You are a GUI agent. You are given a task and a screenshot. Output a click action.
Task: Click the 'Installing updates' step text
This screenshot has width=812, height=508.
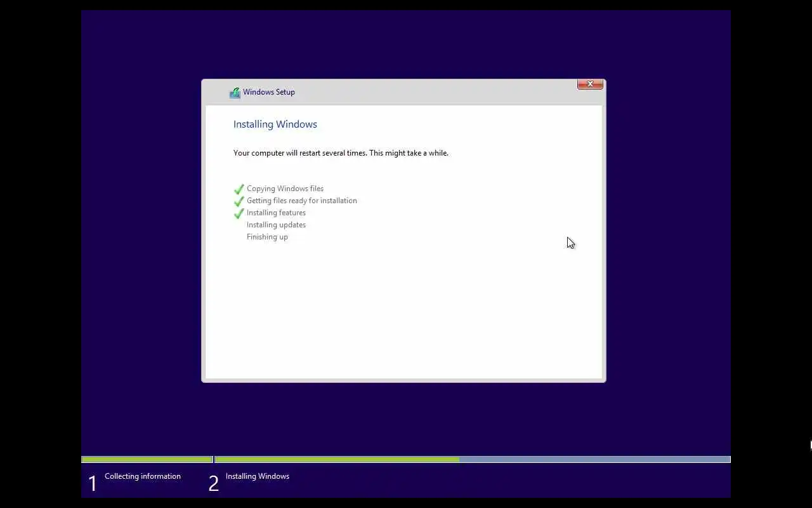(x=276, y=225)
